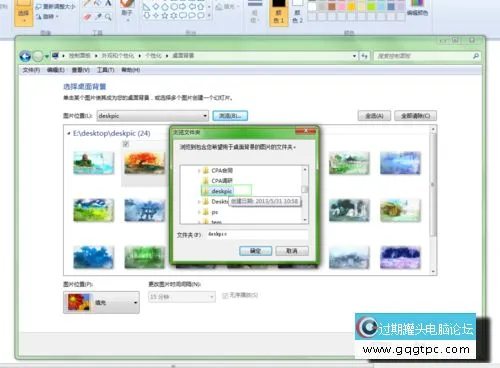Viewport: 500px width, 368px height.
Task: Collapse the E:\desktop\deskpic (24) group
Action: pyautogui.click(x=69, y=133)
